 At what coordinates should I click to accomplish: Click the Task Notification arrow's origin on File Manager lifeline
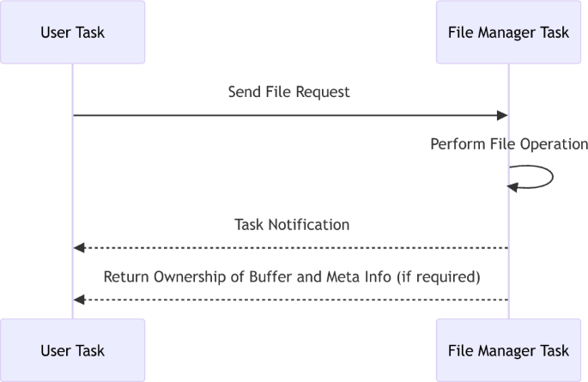[x=508, y=248]
